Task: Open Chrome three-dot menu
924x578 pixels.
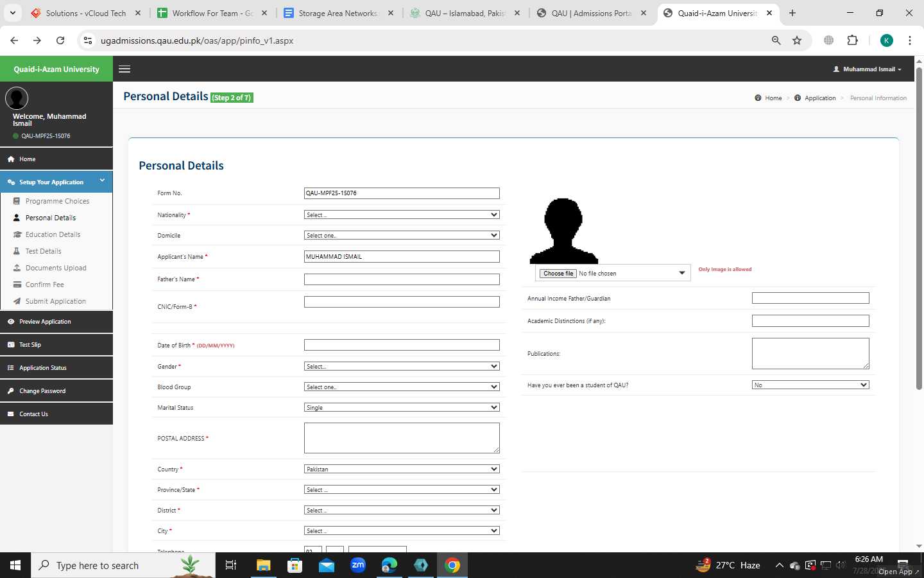Action: (910, 40)
